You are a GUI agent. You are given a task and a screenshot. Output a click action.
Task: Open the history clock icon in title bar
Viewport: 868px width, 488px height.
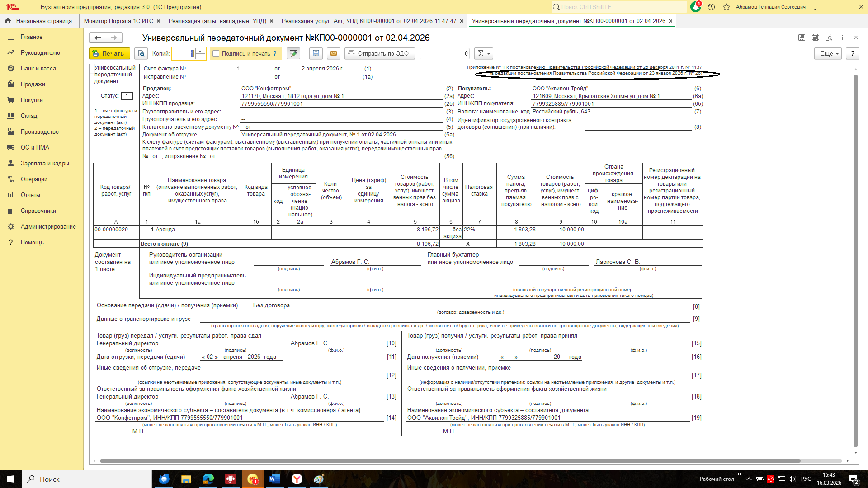[x=711, y=7]
